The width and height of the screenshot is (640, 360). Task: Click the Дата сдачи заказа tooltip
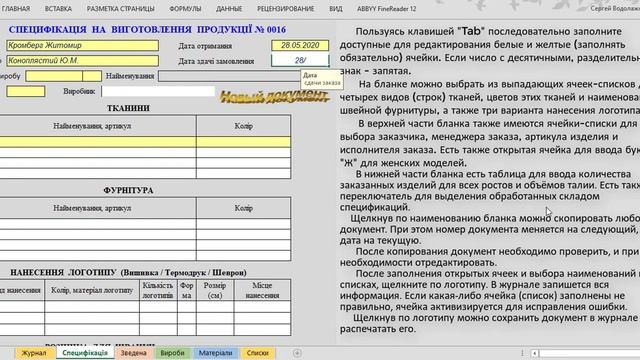pyautogui.click(x=322, y=79)
